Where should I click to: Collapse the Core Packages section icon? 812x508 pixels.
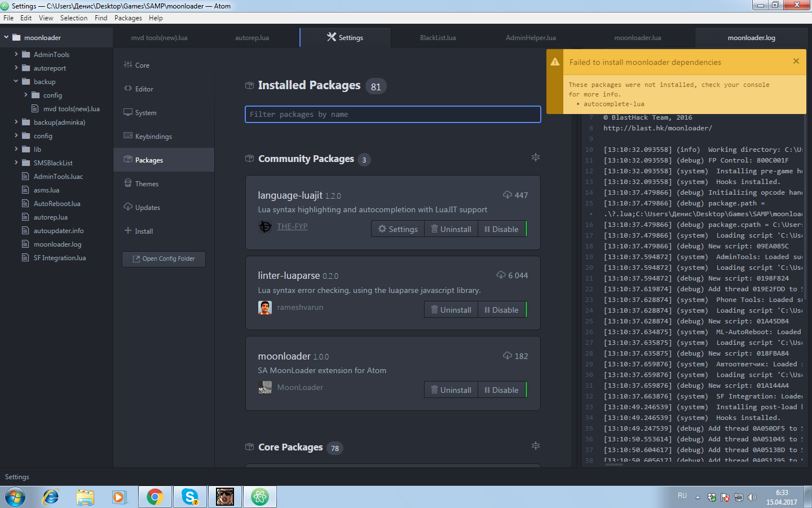tap(536, 446)
